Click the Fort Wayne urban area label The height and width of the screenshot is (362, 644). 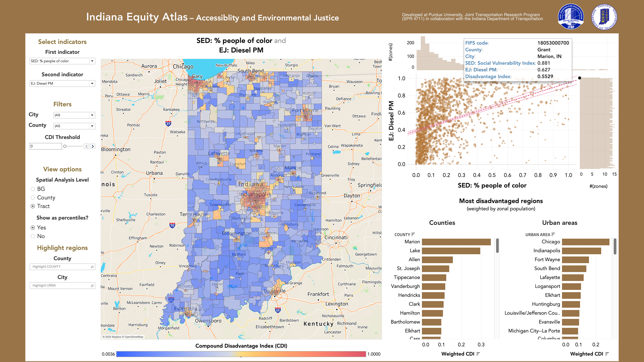point(547,260)
